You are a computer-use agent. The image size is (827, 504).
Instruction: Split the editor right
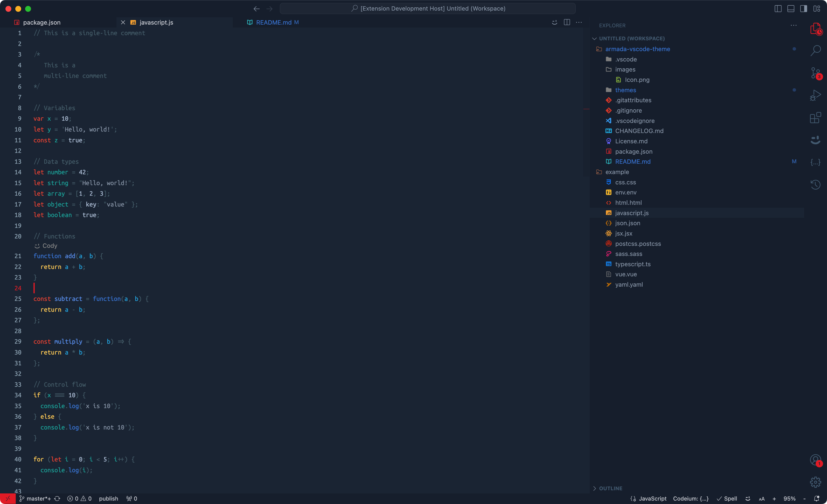pos(567,22)
